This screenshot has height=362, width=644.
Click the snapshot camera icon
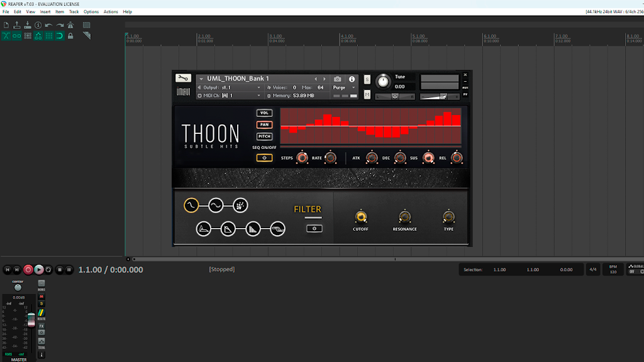[337, 79]
